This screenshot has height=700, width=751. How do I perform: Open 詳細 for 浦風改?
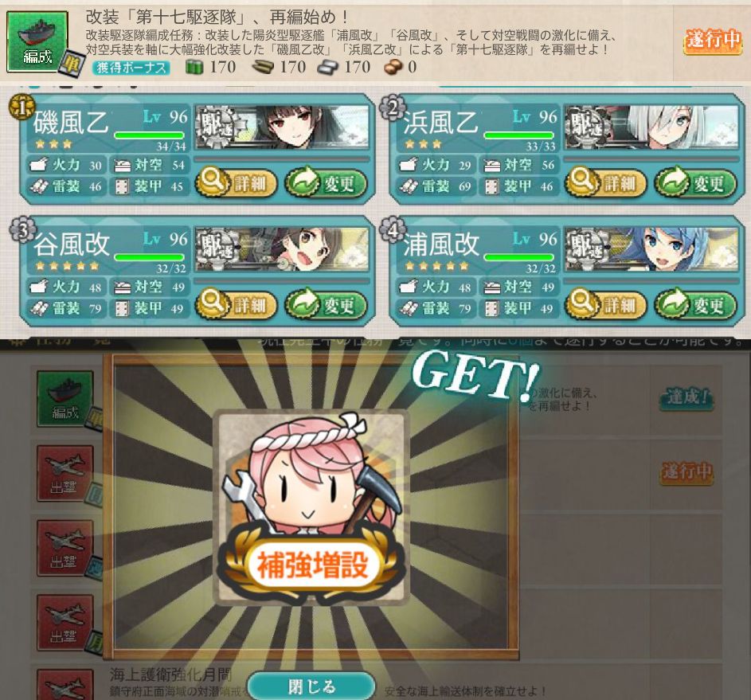click(x=606, y=304)
